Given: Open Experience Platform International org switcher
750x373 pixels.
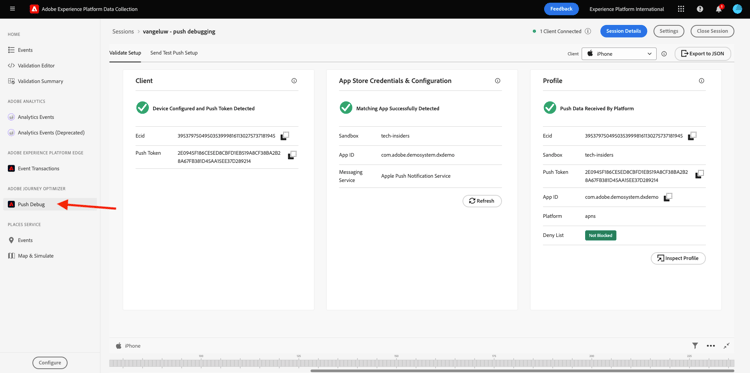Looking at the screenshot, I should click(x=627, y=9).
